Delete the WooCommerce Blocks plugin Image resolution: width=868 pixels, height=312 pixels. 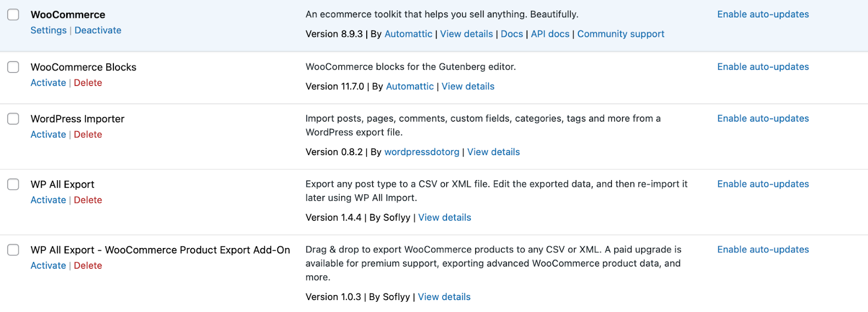coord(88,82)
